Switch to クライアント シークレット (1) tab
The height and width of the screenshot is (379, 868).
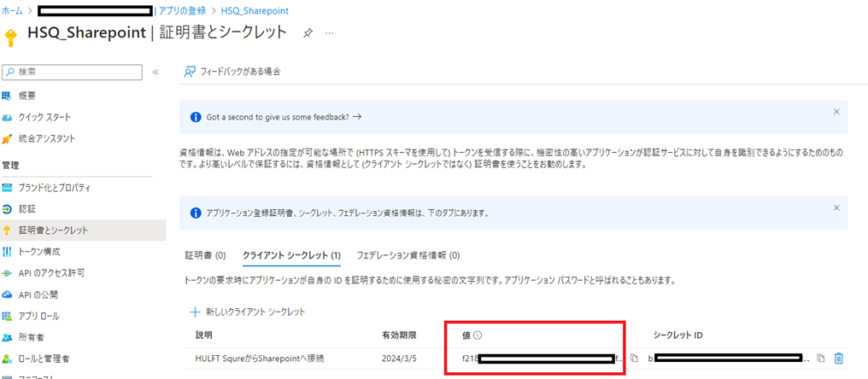pos(291,255)
